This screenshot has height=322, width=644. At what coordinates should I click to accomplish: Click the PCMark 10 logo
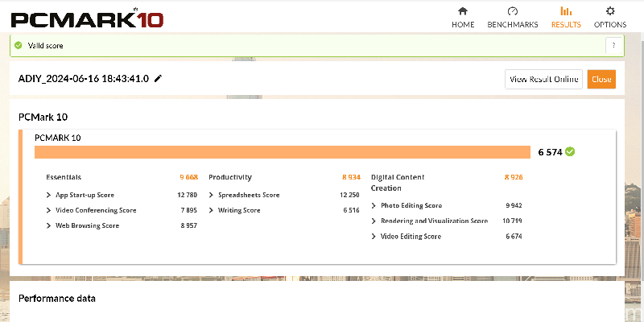tap(87, 19)
